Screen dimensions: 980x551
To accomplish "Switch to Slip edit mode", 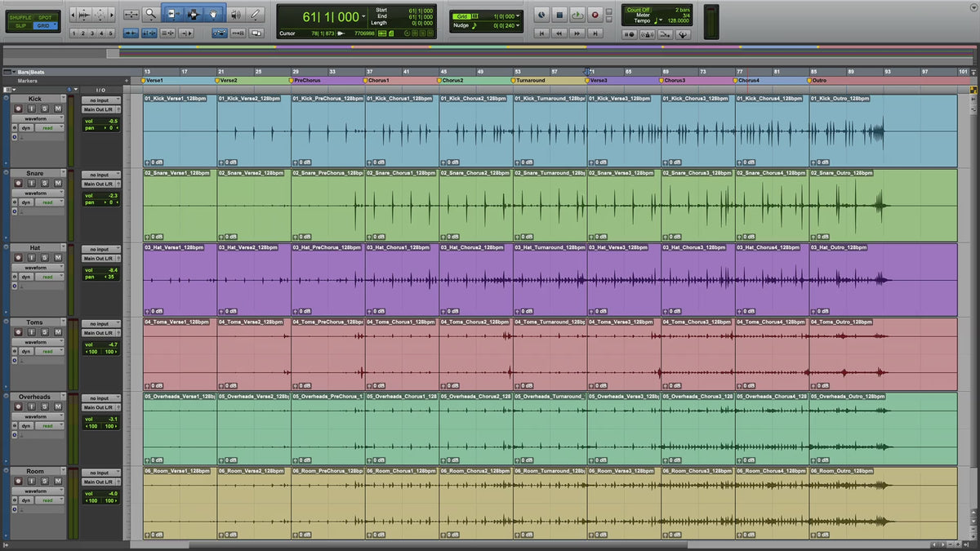I will 20,25.
